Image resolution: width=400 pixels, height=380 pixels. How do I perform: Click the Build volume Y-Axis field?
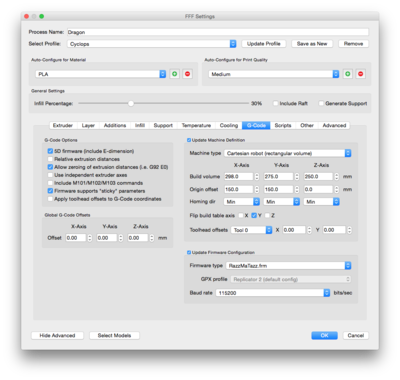[x=279, y=176]
